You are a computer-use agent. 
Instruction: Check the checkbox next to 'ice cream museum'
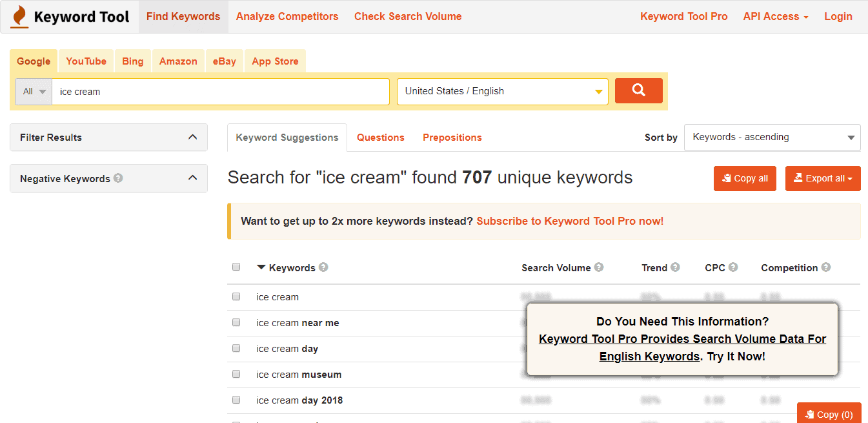236,374
